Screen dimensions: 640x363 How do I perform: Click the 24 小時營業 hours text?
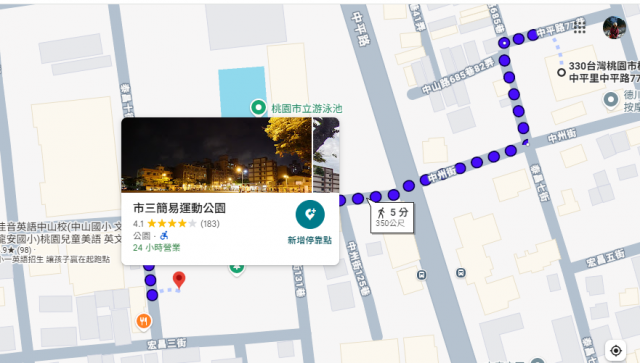(x=156, y=247)
